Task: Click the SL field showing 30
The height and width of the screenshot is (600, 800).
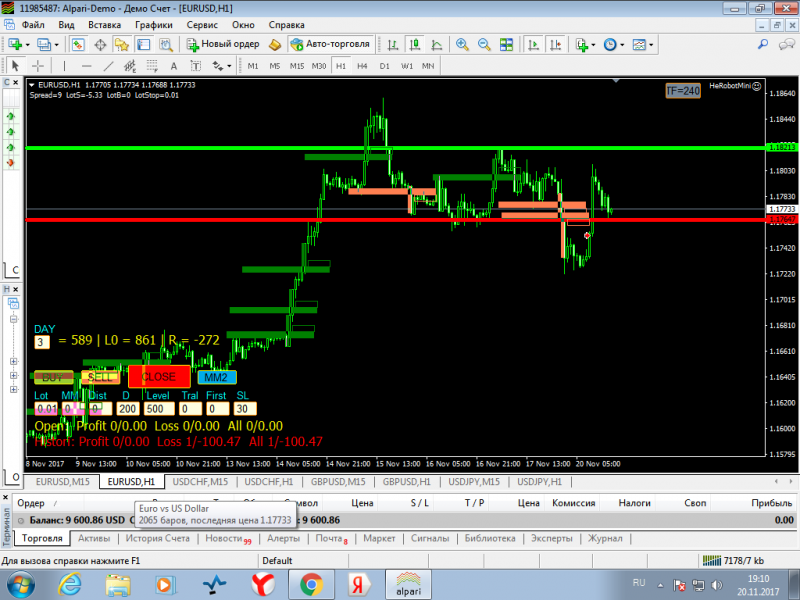Action: [x=245, y=409]
